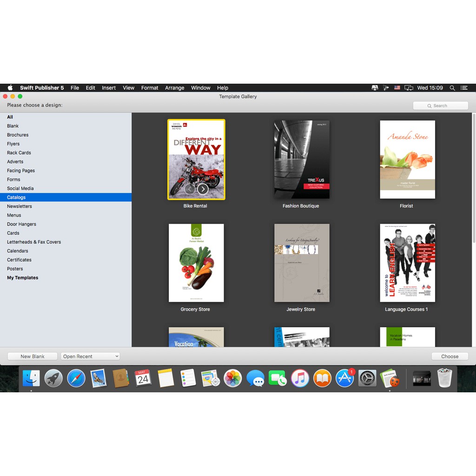Image resolution: width=476 pixels, height=476 pixels.
Task: Open App Store from the Dock
Action: [x=345, y=378]
